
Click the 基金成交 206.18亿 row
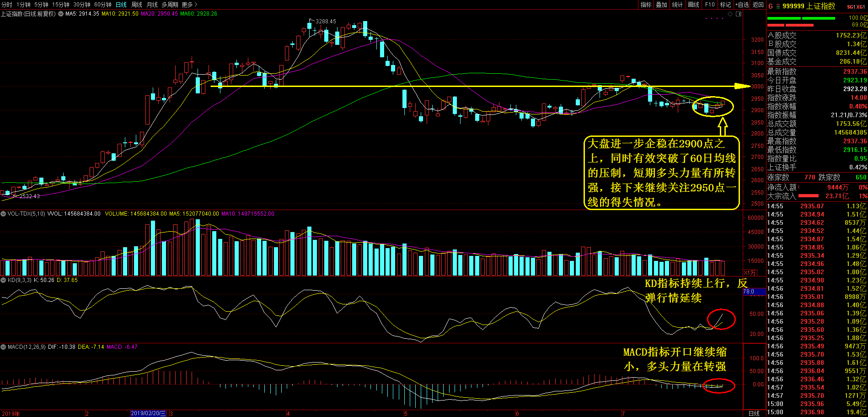coord(817,61)
